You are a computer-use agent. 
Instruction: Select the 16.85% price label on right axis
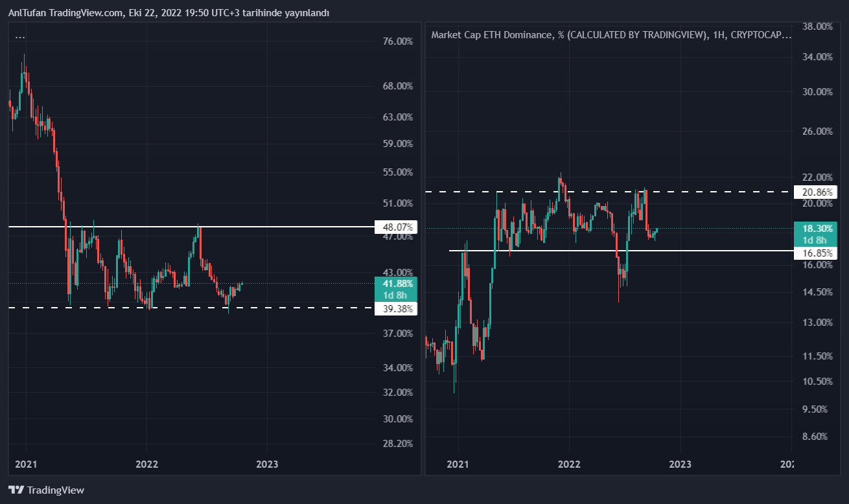[816, 252]
